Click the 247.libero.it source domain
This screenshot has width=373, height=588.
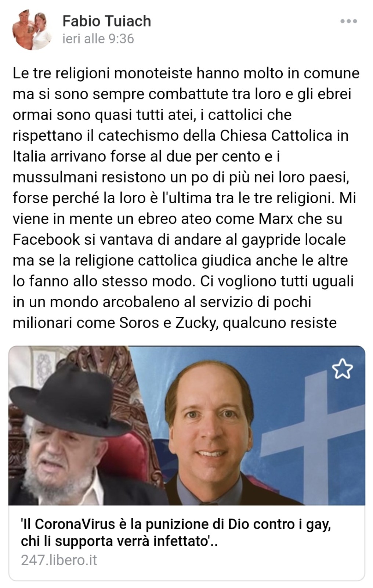pyautogui.click(x=59, y=560)
